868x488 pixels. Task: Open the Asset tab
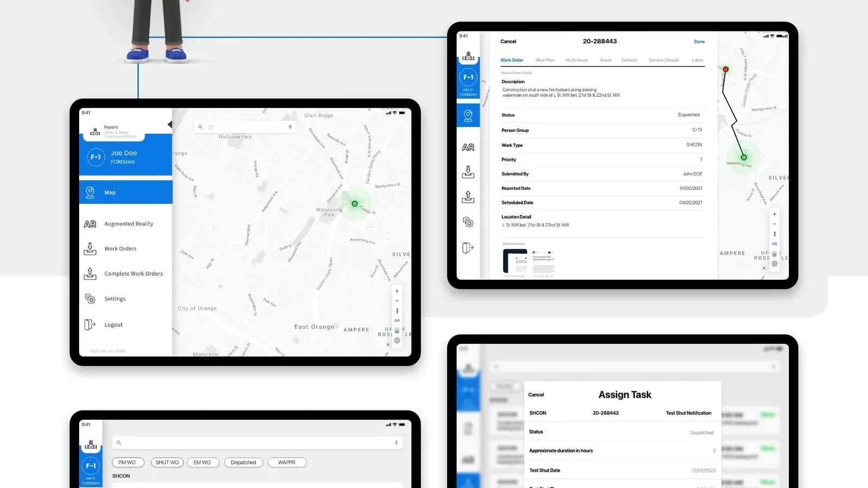click(606, 60)
